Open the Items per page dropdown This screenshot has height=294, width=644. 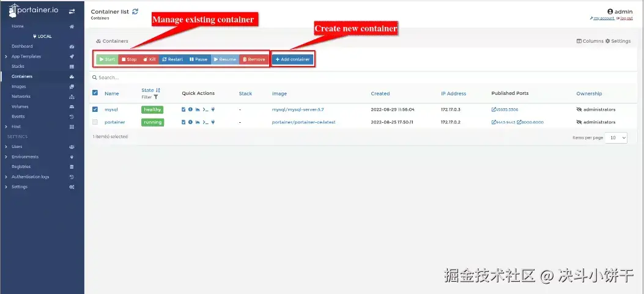pyautogui.click(x=616, y=138)
